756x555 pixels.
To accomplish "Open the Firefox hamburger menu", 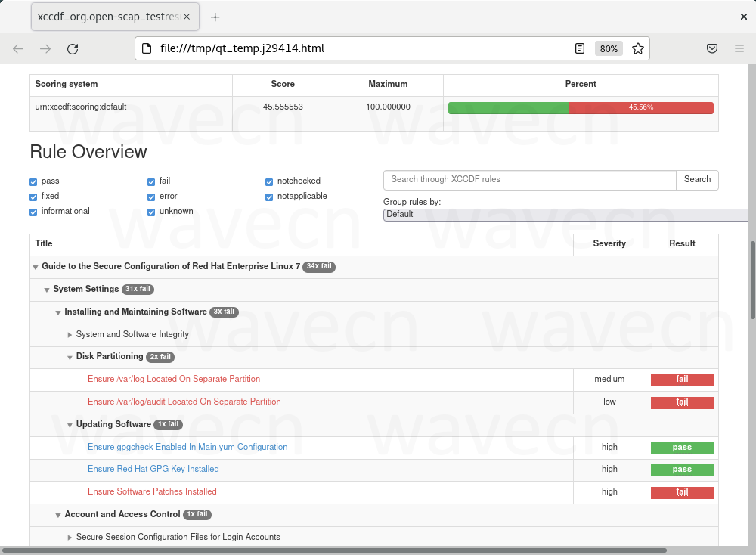I will (739, 48).
